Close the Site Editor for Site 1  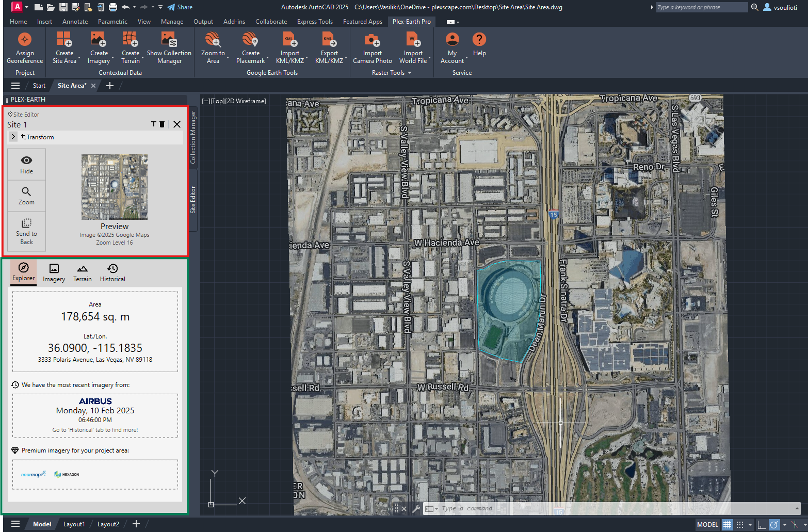click(177, 124)
